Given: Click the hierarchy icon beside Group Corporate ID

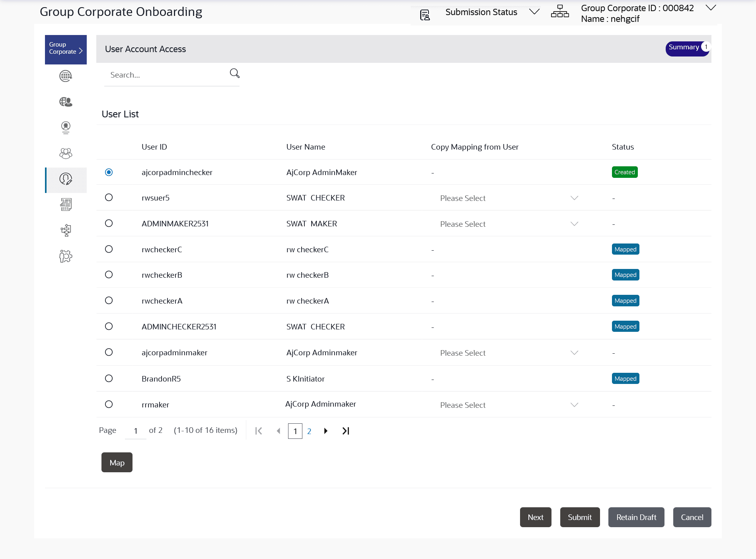Looking at the screenshot, I should coord(560,12).
